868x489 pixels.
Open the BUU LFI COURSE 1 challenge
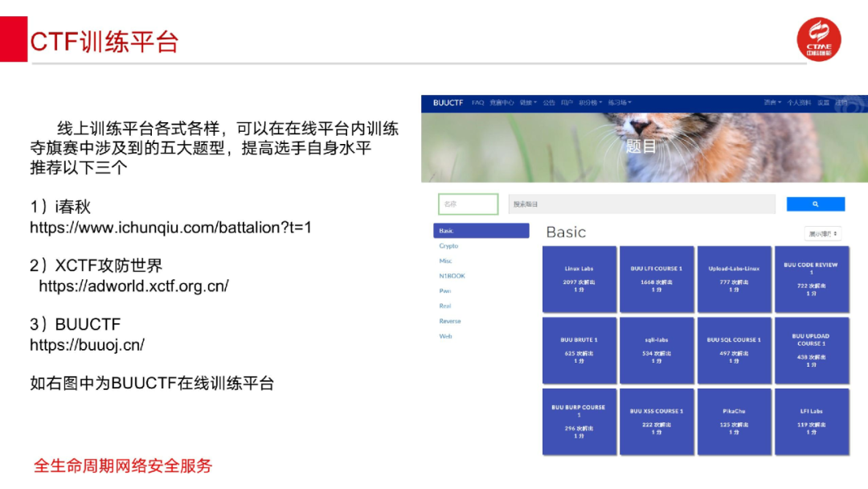657,279
